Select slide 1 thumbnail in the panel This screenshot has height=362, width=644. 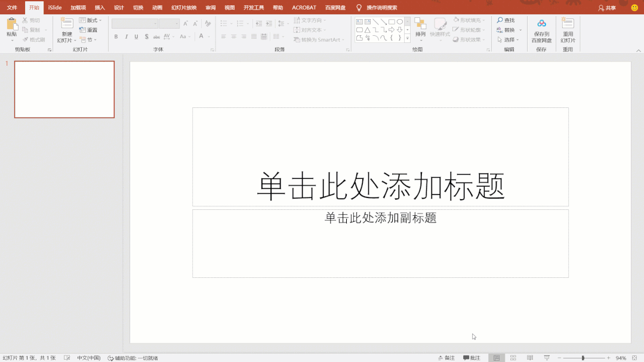pos(64,89)
